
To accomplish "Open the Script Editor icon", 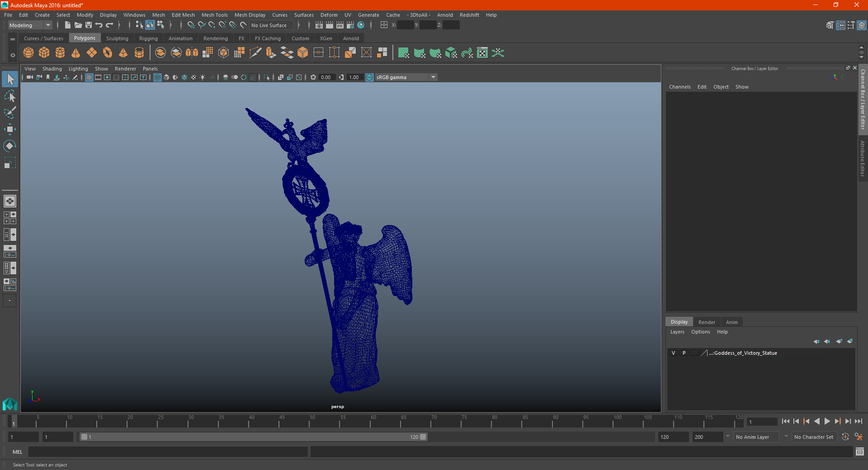I will pyautogui.click(x=860, y=451).
